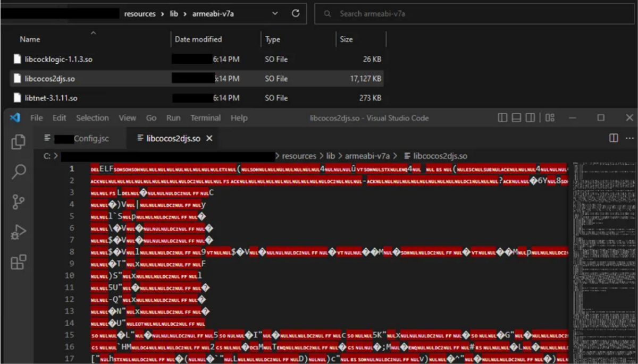638x364 pixels.
Task: Close the libcocos2djs.so editor tab
Action: point(209,138)
